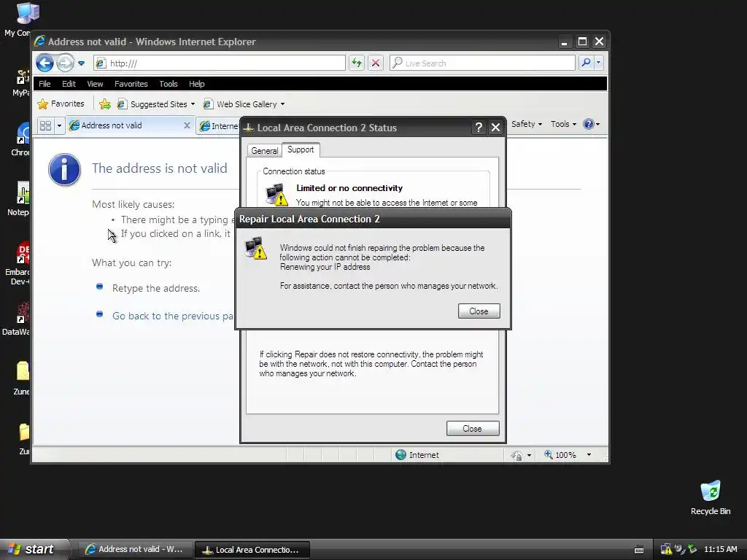Click the keyboard icon in the taskbar
This screenshot has width=747, height=560.
tap(639, 550)
